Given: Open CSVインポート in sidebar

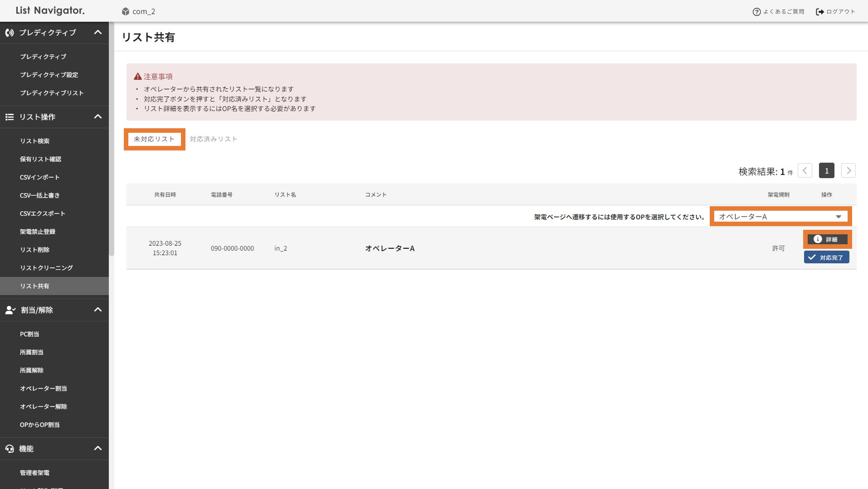Looking at the screenshot, I should click(40, 177).
